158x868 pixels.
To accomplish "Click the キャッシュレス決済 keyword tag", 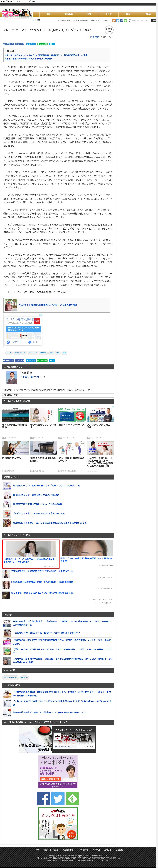I will tap(10, 677).
